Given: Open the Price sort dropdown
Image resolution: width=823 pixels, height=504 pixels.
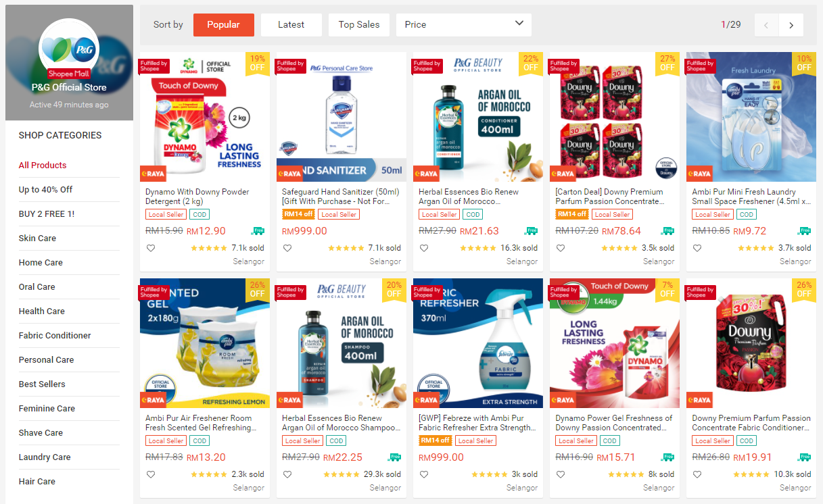Looking at the screenshot, I should (464, 25).
